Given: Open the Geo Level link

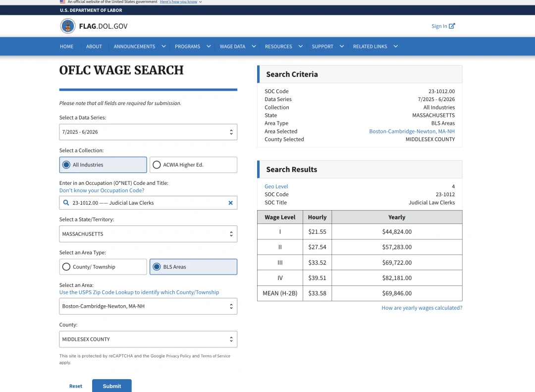Looking at the screenshot, I should (x=276, y=186).
